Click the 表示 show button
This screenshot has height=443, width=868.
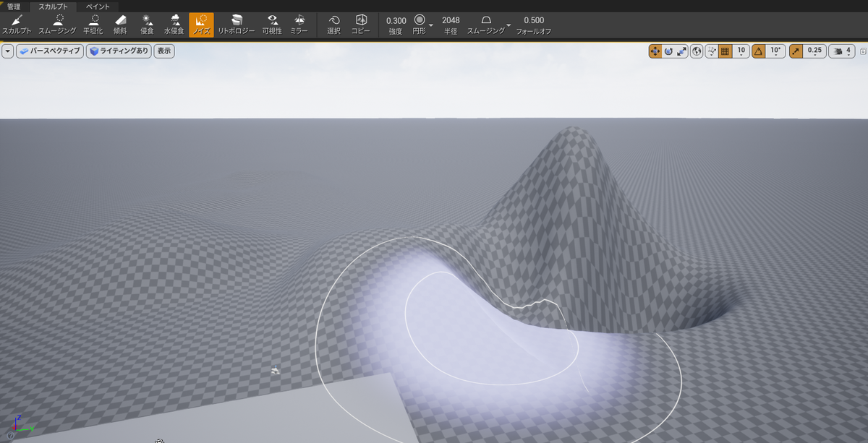(164, 51)
